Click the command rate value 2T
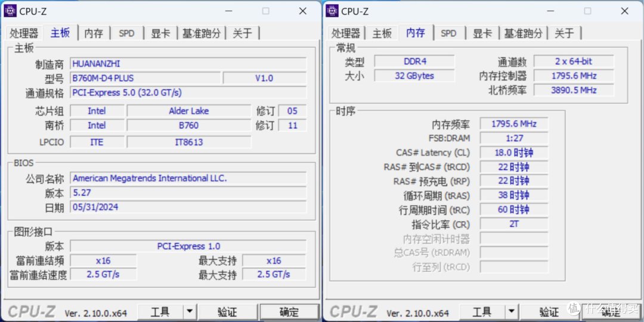The width and height of the screenshot is (644, 322). [514, 224]
